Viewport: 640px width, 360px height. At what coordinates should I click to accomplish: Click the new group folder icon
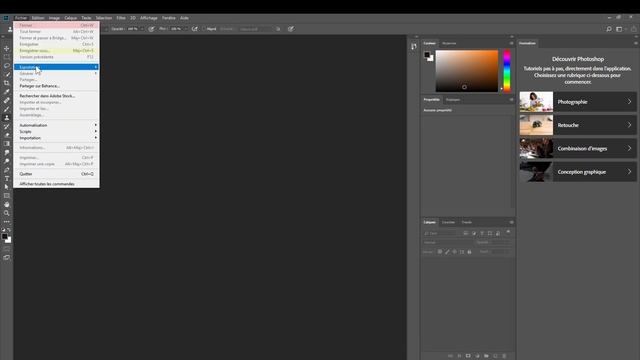pos(486,356)
